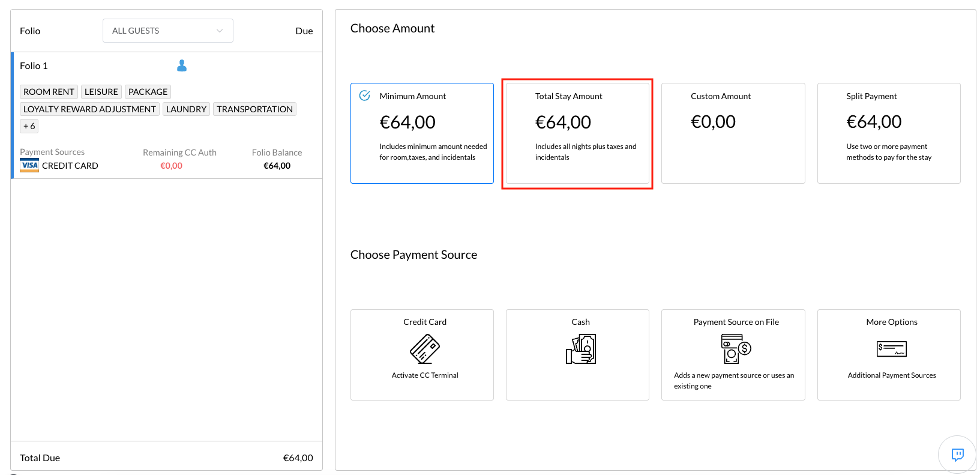
Task: Open the All Guests dropdown
Action: pyautogui.click(x=167, y=31)
